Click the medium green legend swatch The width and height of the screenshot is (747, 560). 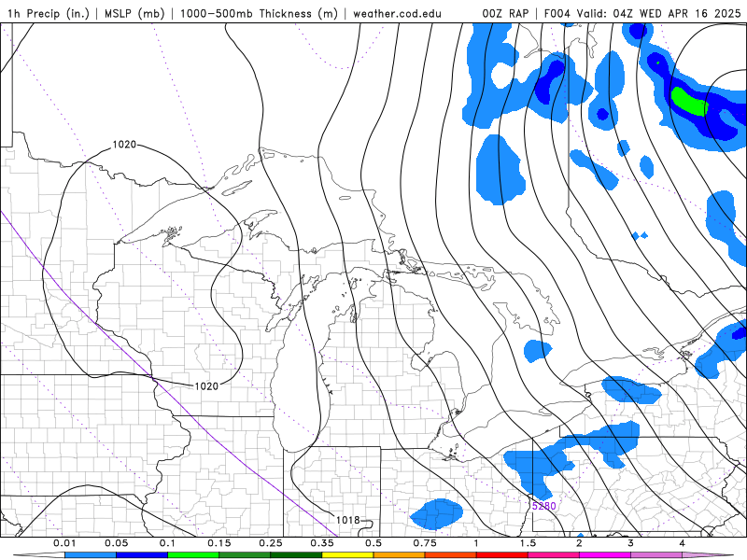(x=245, y=555)
